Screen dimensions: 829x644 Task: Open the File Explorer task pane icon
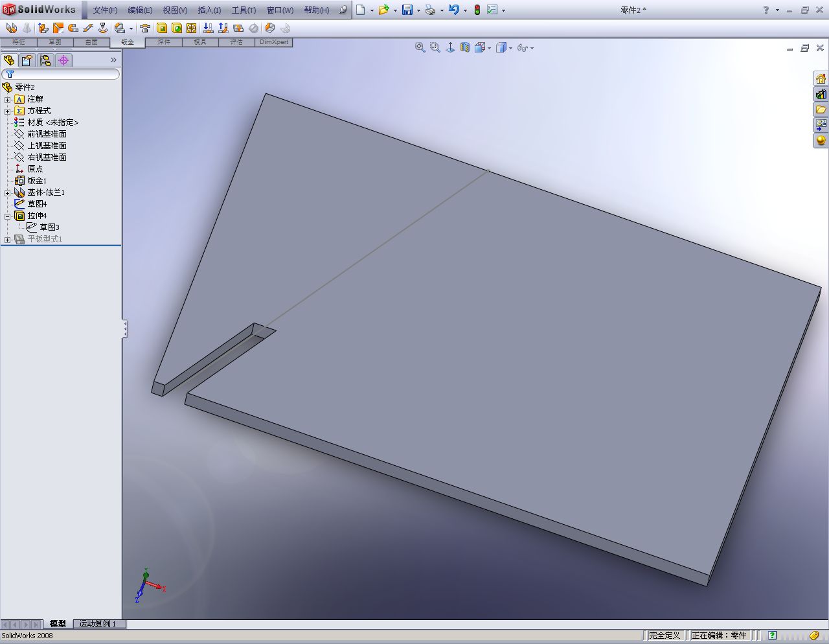click(821, 109)
